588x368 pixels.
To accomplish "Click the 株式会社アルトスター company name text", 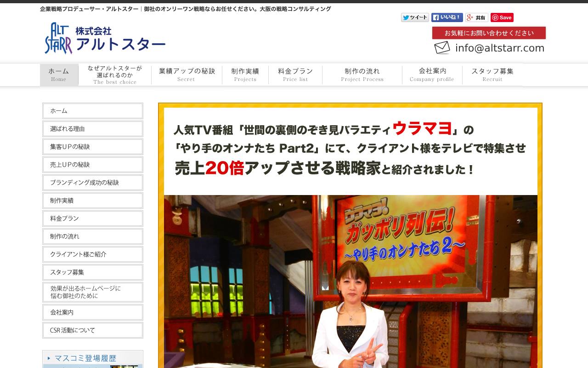I will [x=120, y=39].
